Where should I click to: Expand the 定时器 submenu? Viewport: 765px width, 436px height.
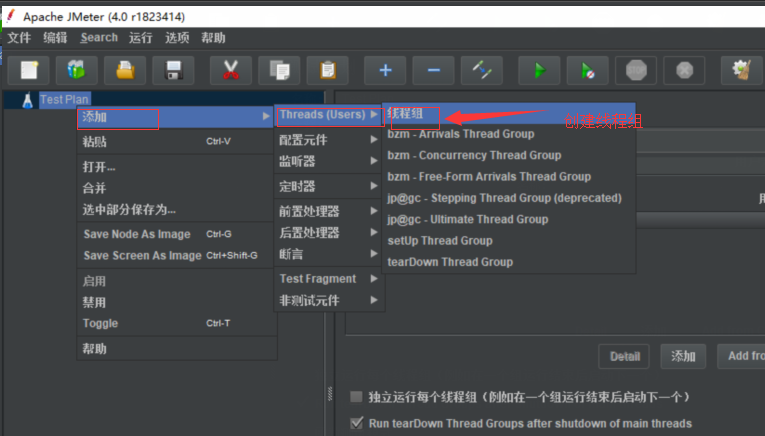[329, 186]
